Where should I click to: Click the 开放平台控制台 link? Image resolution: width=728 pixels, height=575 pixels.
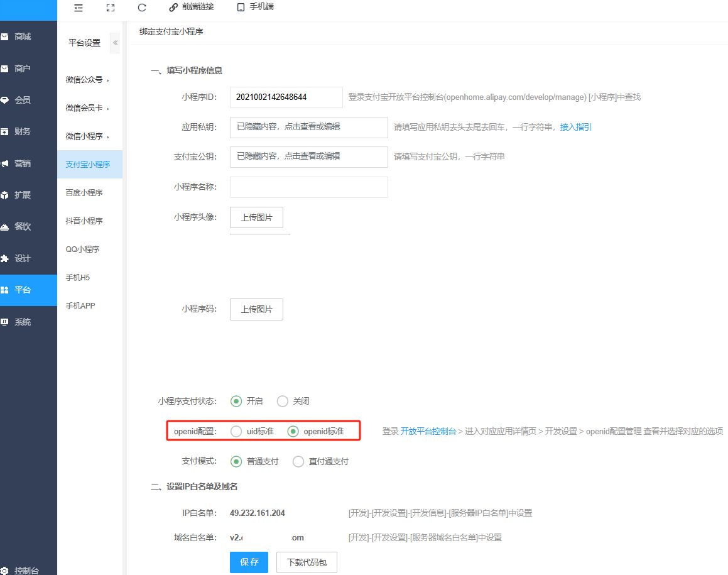coord(428,432)
